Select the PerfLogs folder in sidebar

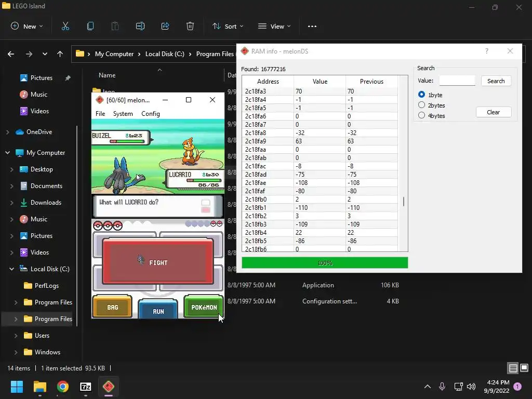click(x=46, y=286)
